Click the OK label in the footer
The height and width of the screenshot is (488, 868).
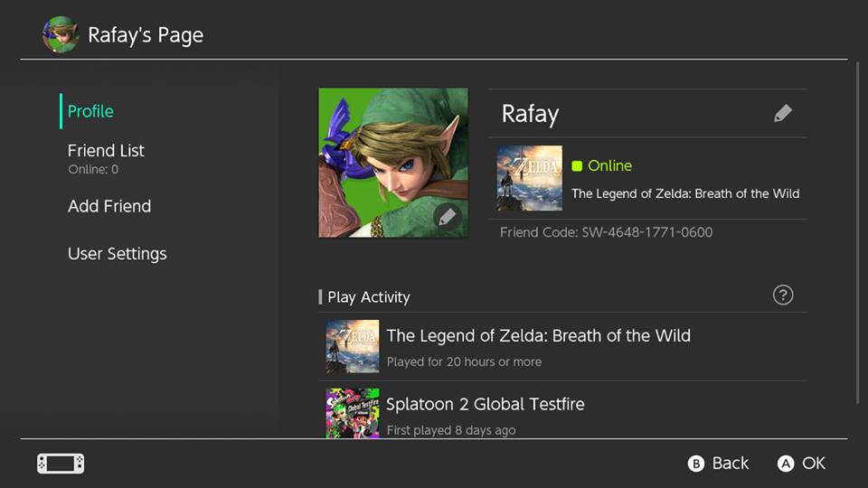pos(814,464)
